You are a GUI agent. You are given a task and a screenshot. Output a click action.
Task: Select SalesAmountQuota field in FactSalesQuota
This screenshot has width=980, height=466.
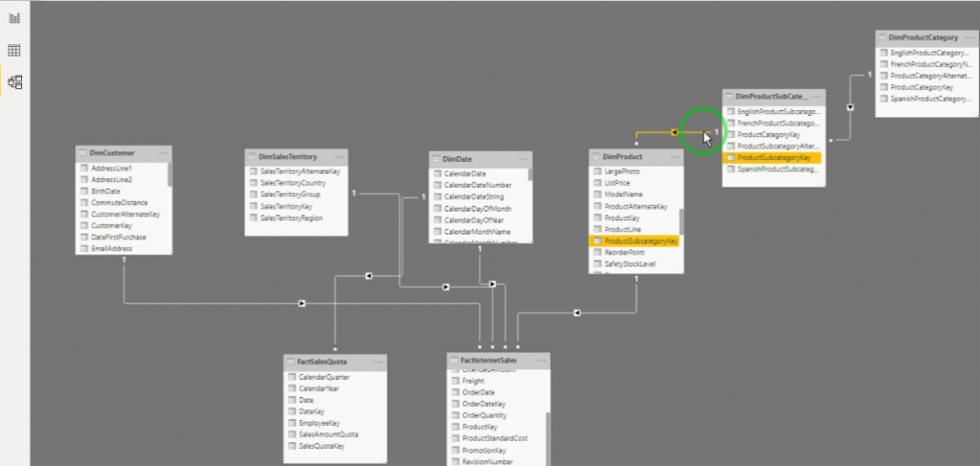[x=329, y=434]
